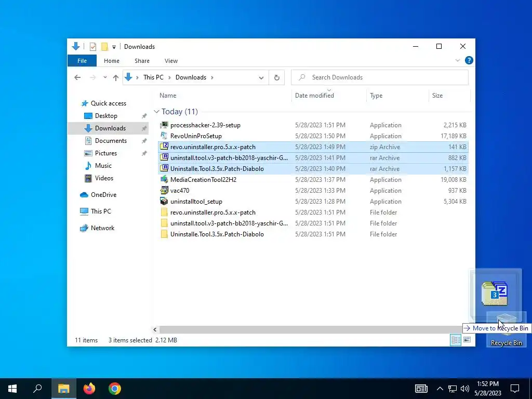Viewport: 532px width, 399px height.
Task: Open taskbar Search
Action: point(37,389)
